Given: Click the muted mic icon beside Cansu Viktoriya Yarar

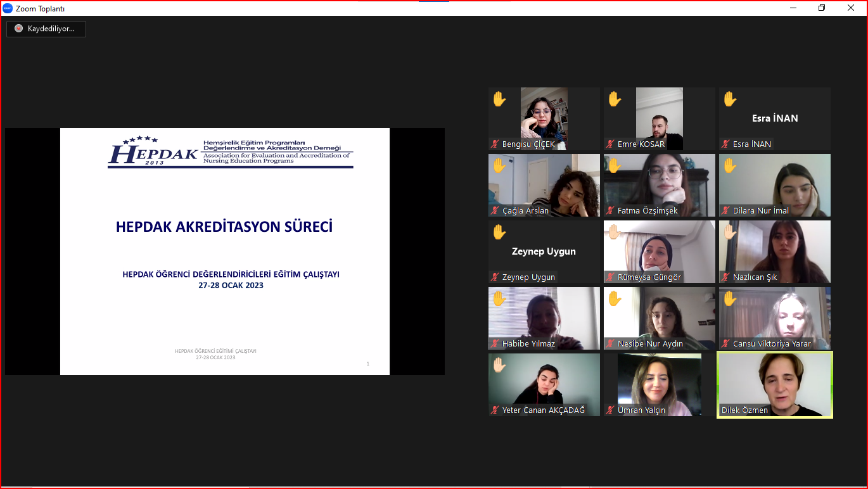Looking at the screenshot, I should (725, 344).
